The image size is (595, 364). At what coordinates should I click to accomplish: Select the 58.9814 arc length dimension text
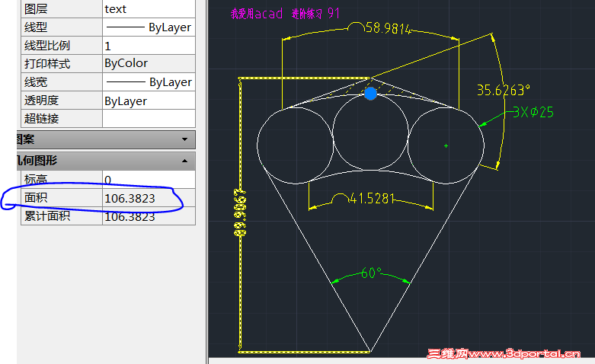pyautogui.click(x=389, y=28)
